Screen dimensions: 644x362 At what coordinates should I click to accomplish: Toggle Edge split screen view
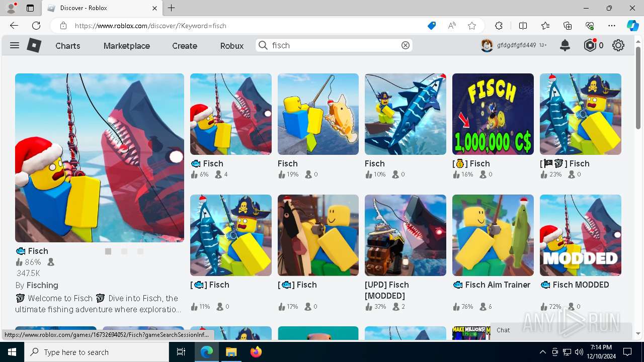(523, 26)
